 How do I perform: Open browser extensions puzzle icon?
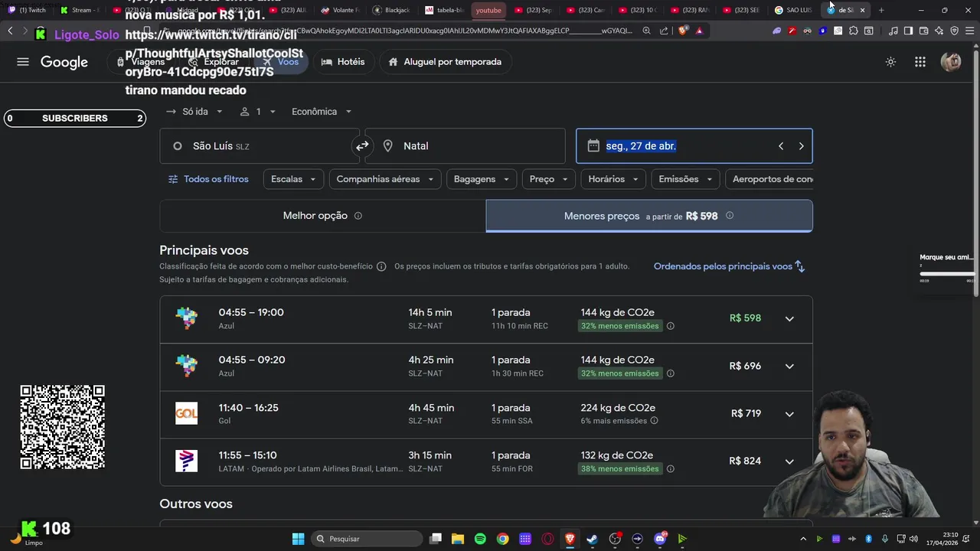pyautogui.click(x=853, y=31)
